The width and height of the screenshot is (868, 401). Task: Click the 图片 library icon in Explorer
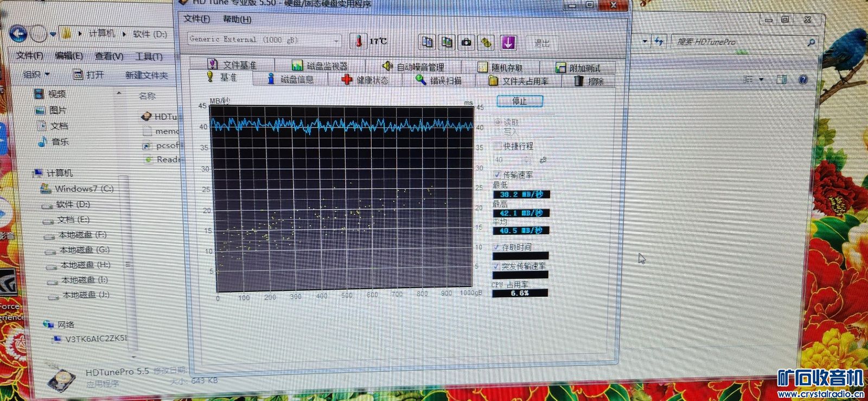click(40, 110)
